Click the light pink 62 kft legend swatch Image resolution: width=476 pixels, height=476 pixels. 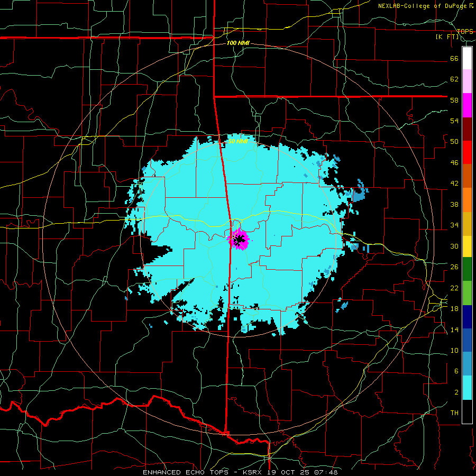pyautogui.click(x=467, y=81)
